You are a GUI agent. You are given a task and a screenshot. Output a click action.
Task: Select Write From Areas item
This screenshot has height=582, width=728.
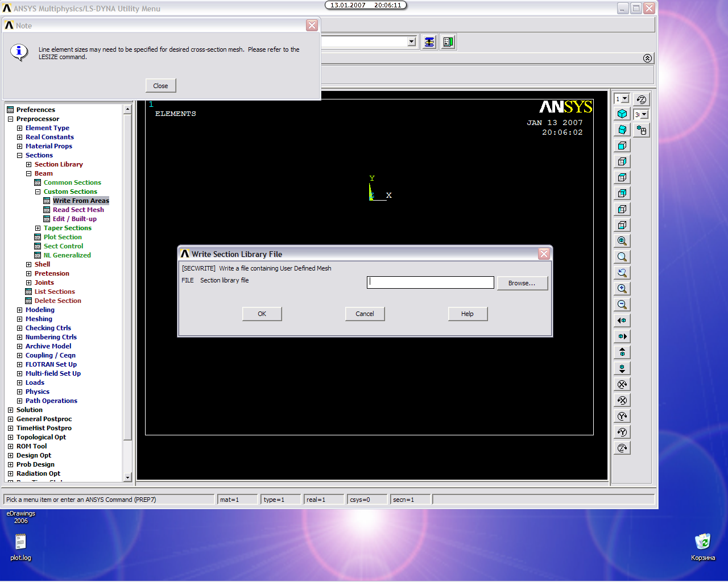pos(81,201)
